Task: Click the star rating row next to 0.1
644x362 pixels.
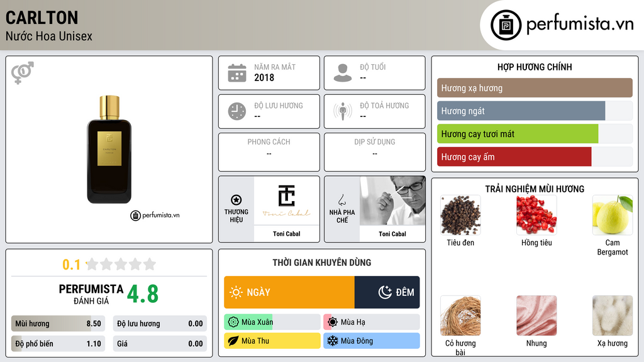Action: tap(121, 265)
